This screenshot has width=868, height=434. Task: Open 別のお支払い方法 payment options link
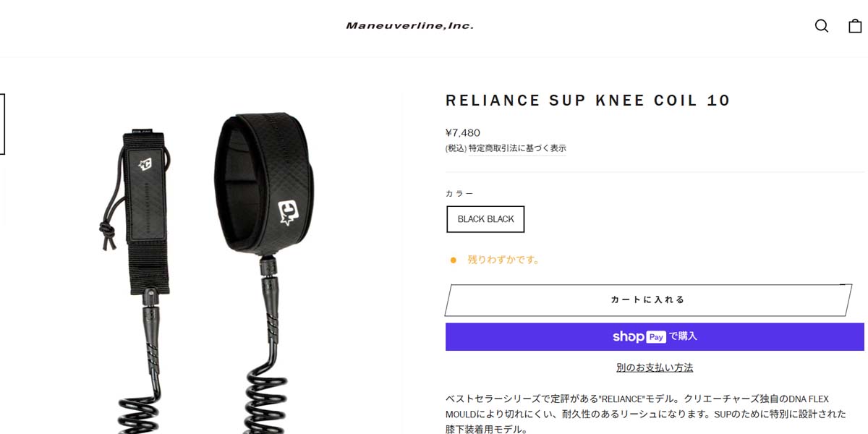655,367
